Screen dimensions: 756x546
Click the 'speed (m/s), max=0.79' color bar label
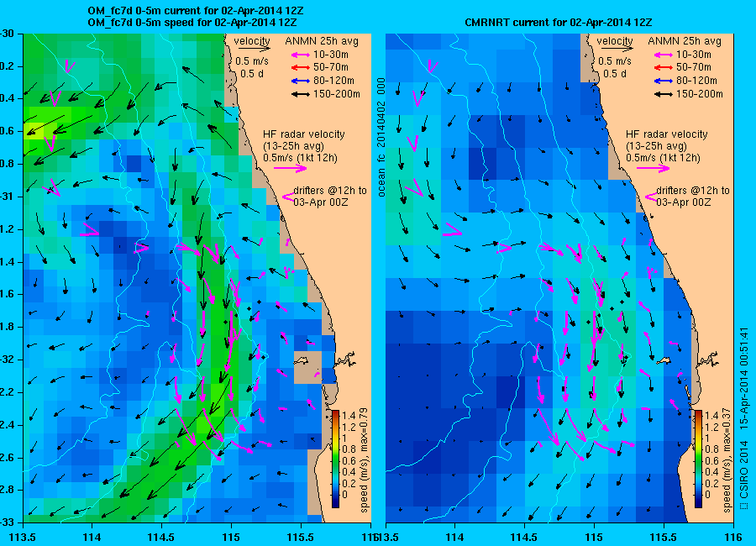coord(364,460)
